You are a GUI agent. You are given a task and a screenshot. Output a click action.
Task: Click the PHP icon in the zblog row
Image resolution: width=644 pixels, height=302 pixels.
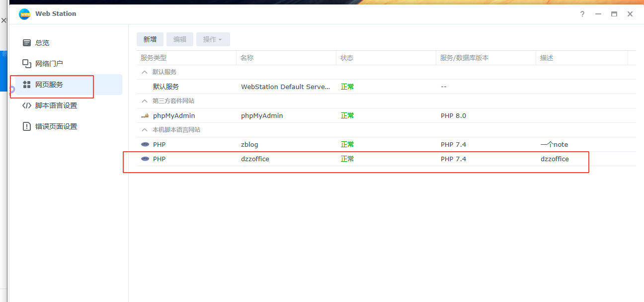[145, 144]
